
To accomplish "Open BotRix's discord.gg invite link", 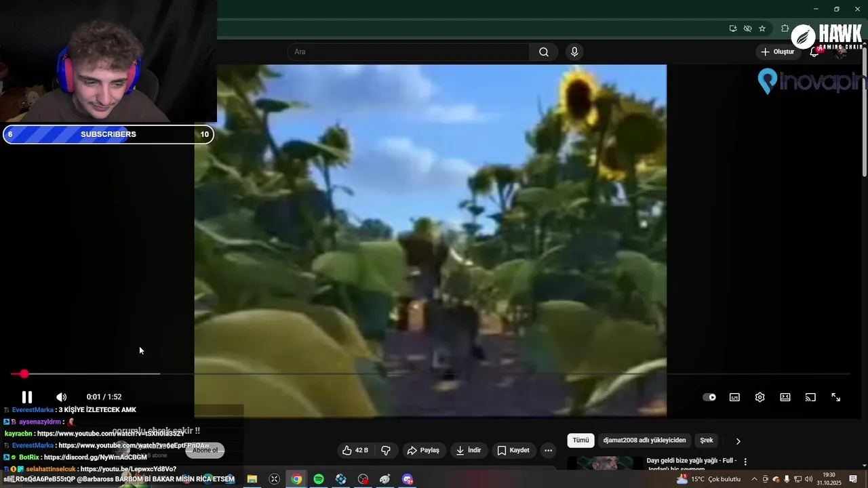I will point(95,457).
